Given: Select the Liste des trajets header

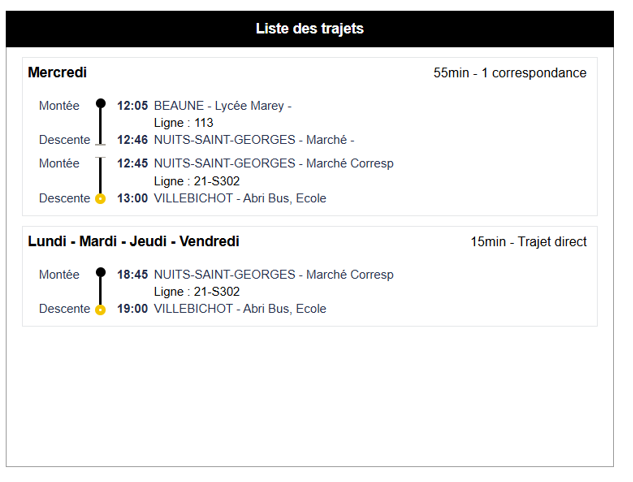Looking at the screenshot, I should 310,29.
